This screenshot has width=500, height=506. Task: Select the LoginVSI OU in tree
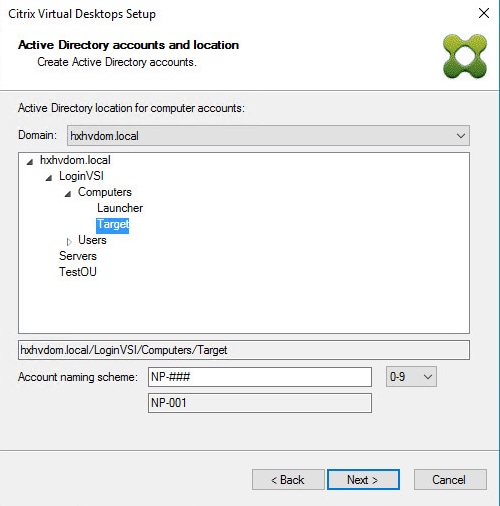(81, 176)
